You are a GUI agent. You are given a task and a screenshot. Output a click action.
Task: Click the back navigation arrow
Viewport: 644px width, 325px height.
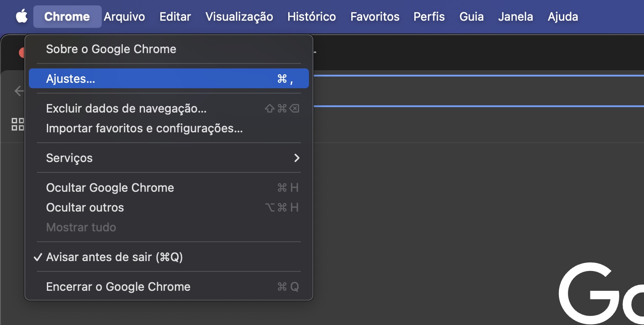click(x=18, y=91)
